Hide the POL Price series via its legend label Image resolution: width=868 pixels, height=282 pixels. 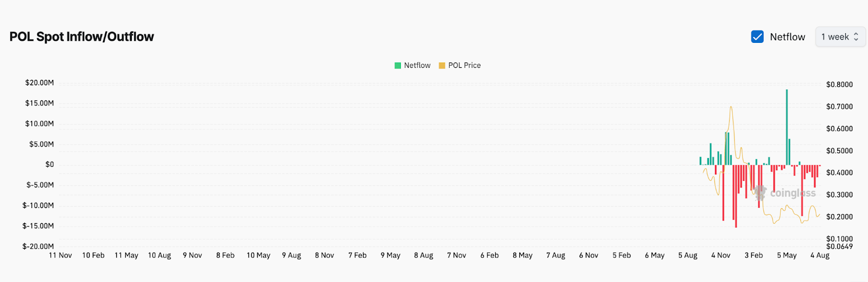point(464,66)
